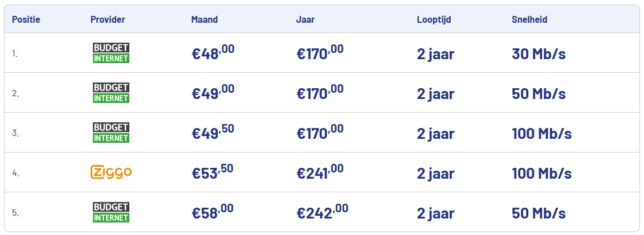
Task: Sort by the Snelheid column header
Action: [x=529, y=19]
